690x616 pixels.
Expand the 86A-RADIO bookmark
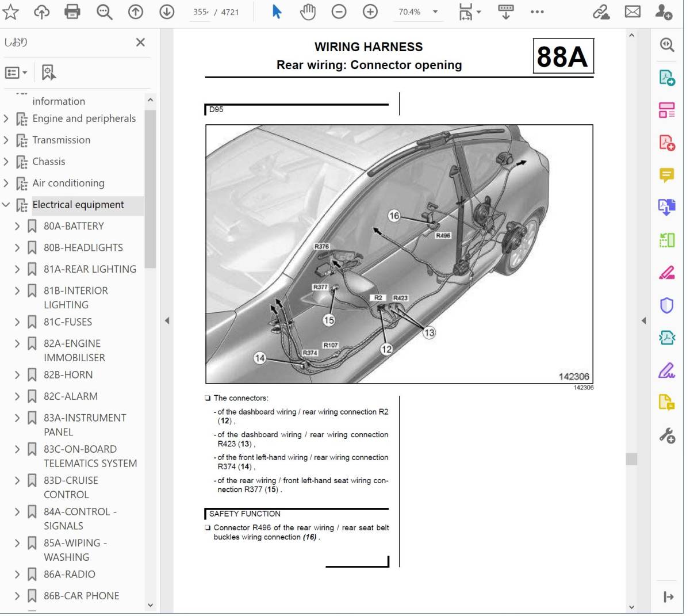[x=17, y=574]
